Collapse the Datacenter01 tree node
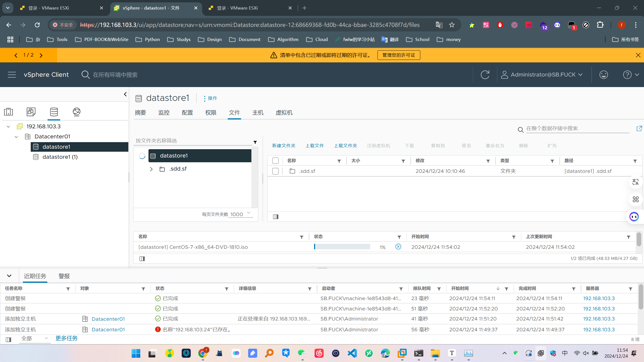This screenshot has height=362, width=644. pyautogui.click(x=16, y=137)
